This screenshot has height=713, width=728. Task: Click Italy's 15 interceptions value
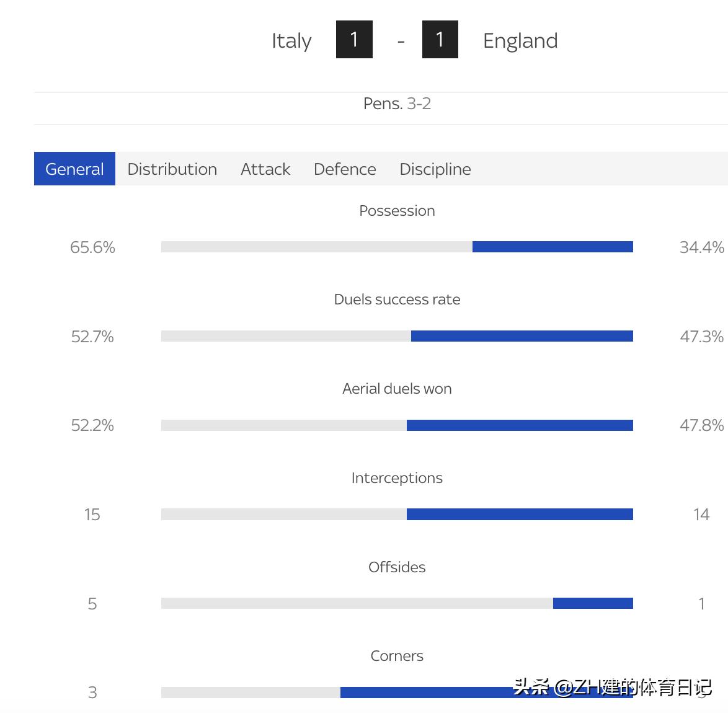pos(92,515)
